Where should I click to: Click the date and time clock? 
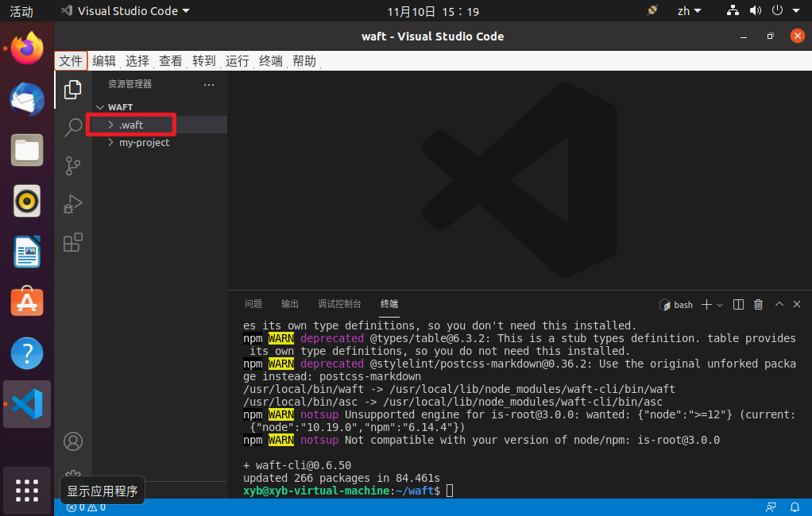433,11
